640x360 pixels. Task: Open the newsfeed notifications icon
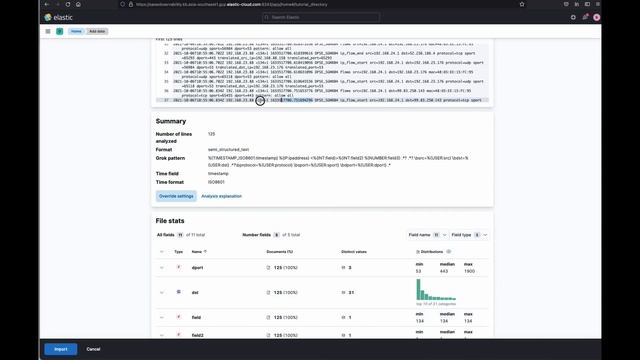click(x=585, y=17)
